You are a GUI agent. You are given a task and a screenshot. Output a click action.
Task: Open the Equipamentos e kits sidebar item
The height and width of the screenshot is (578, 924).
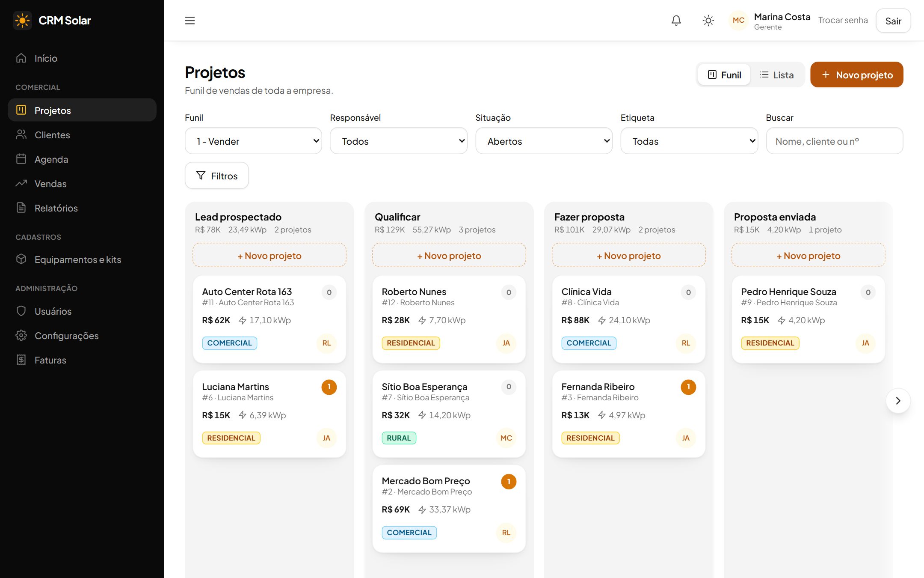click(82, 259)
